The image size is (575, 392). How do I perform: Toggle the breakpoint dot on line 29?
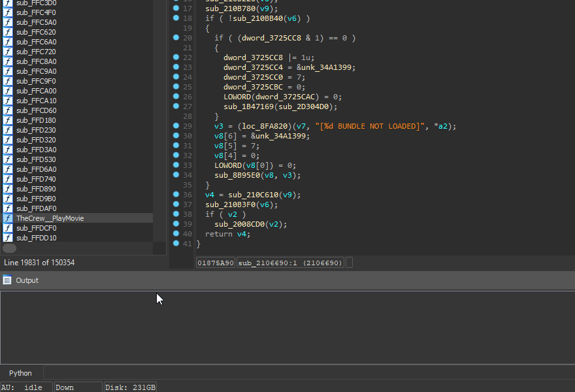point(176,126)
